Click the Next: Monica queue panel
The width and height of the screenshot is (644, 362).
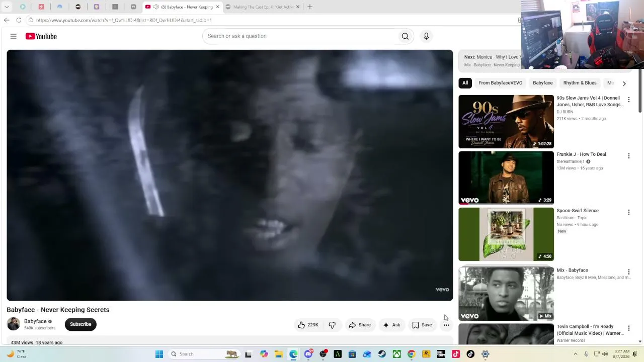tap(490, 61)
